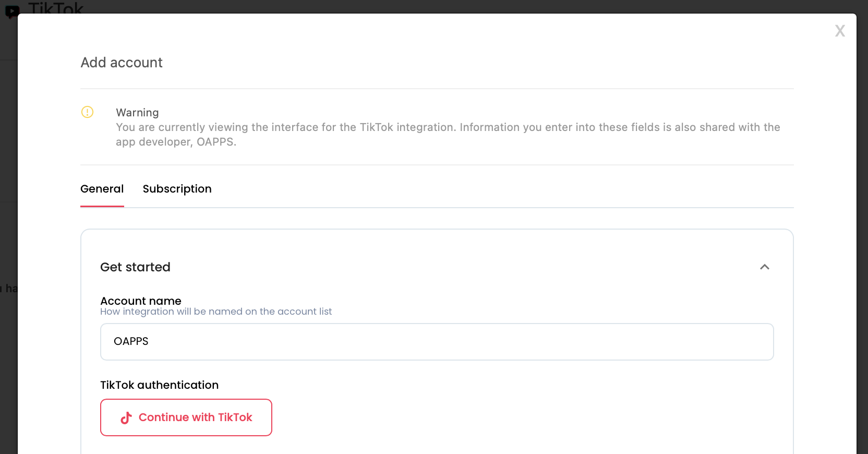This screenshot has width=868, height=454.
Task: Collapse the Get started section chevron
Action: tap(765, 267)
